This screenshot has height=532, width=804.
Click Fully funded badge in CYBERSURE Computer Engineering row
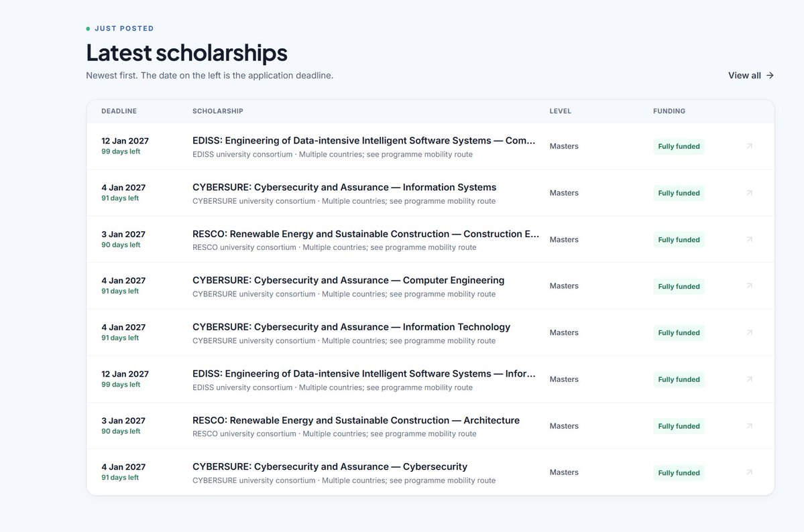pyautogui.click(x=679, y=287)
